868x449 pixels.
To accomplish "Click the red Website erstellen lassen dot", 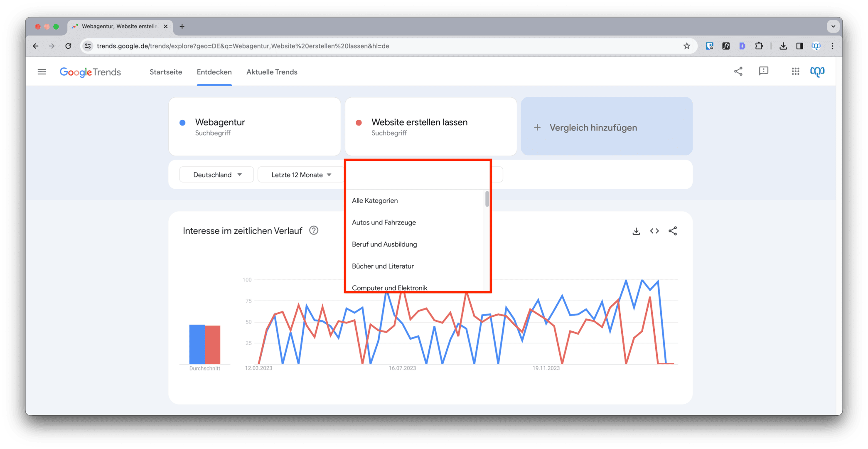I will [x=359, y=123].
